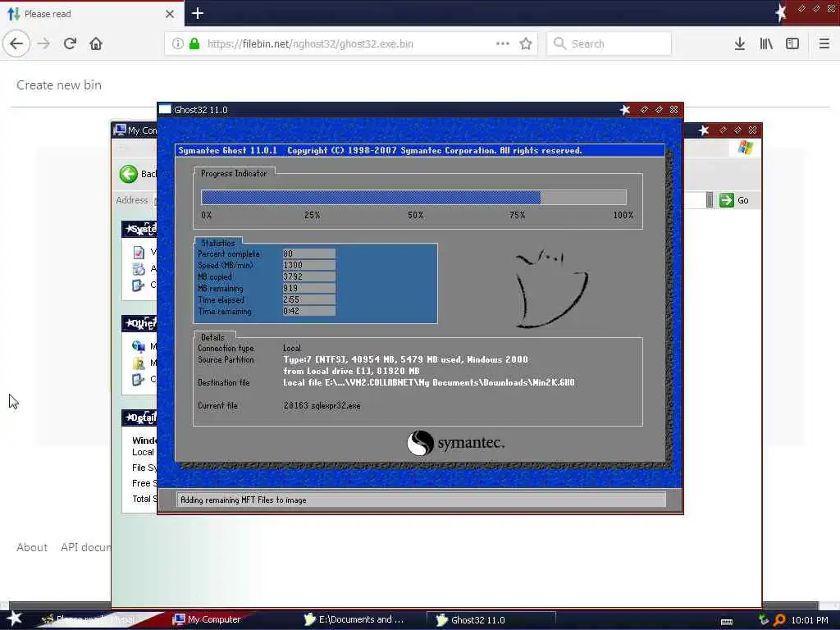Click keyboard tray icon on taskbar
This screenshot has height=630, width=840.
point(727,622)
